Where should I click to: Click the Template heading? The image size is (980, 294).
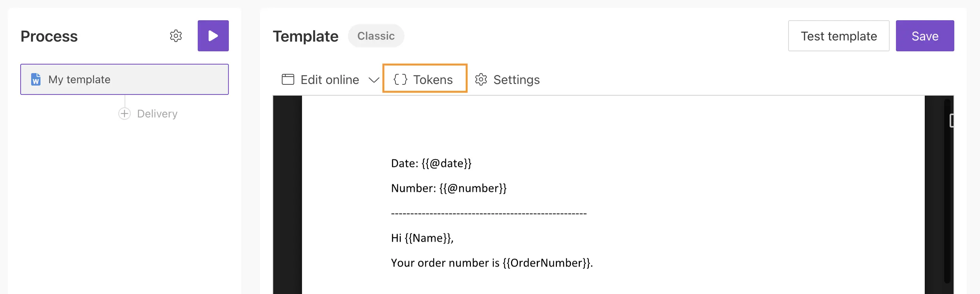(x=306, y=36)
